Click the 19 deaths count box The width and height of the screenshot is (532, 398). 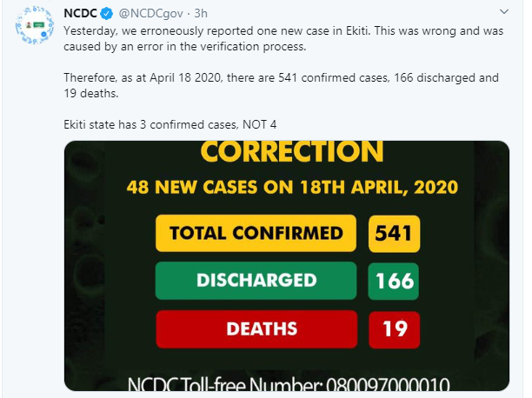[395, 329]
